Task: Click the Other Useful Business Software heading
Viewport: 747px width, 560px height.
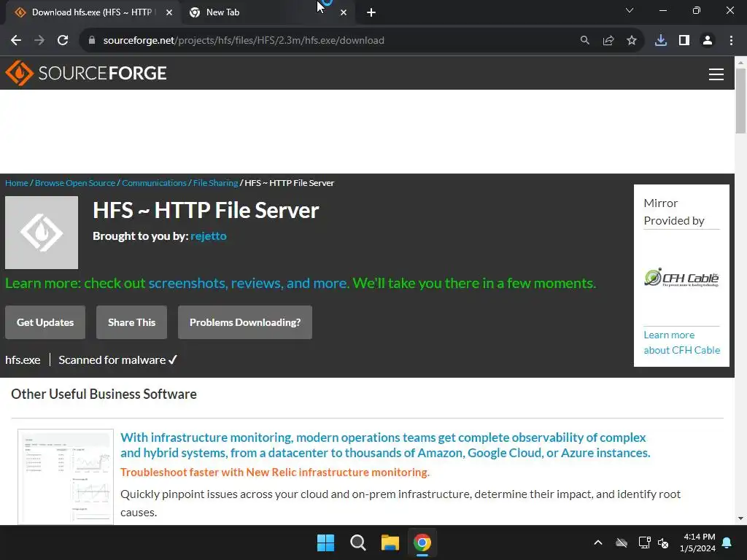Action: tap(104, 394)
